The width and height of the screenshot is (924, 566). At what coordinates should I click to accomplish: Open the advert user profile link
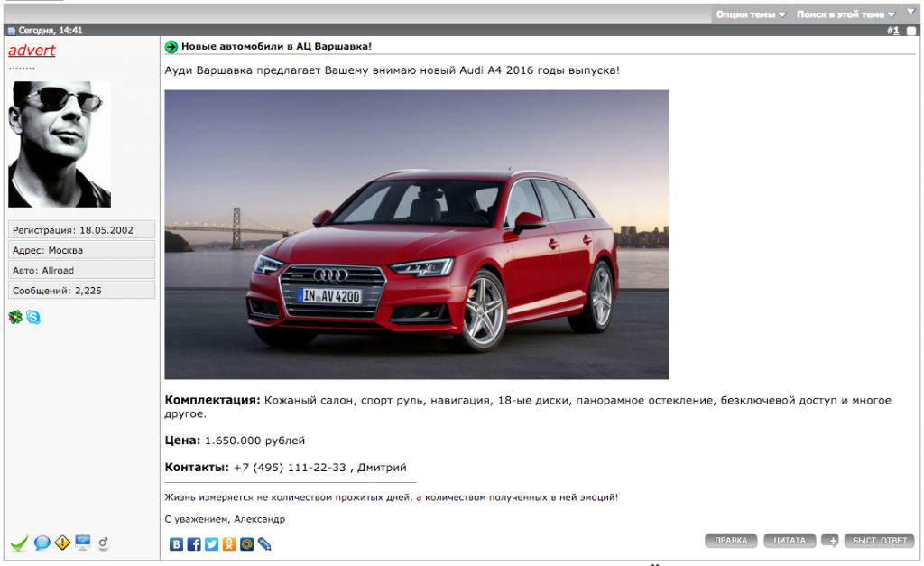click(x=32, y=51)
